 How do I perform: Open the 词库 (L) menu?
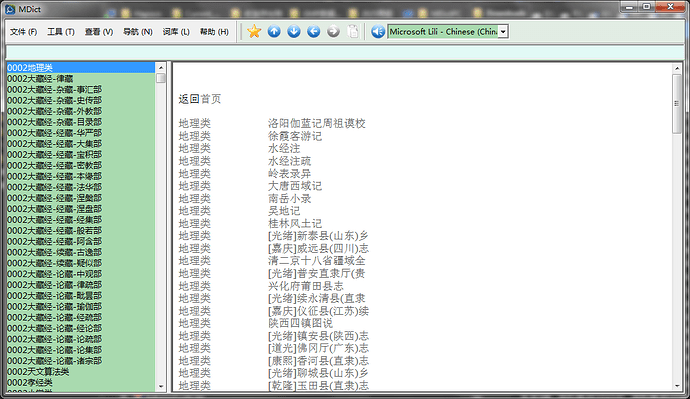176,32
